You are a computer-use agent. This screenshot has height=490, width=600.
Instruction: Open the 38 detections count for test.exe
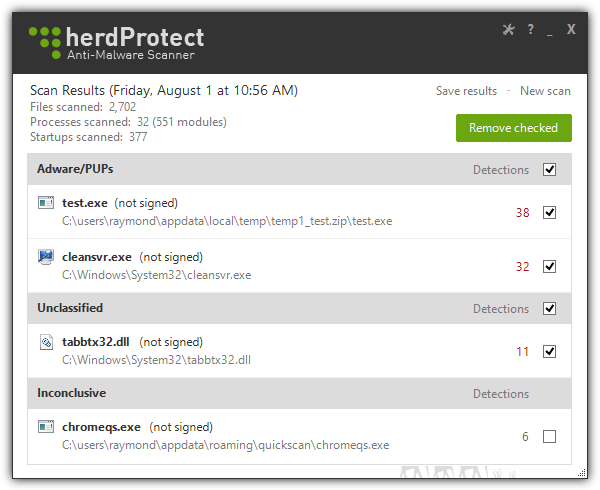click(522, 212)
